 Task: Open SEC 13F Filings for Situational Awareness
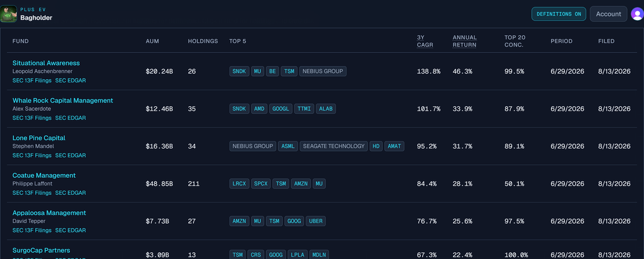(32, 80)
